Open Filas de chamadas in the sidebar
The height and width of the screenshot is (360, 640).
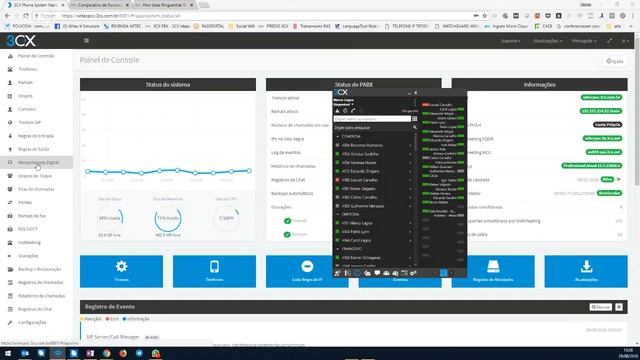coord(36,189)
